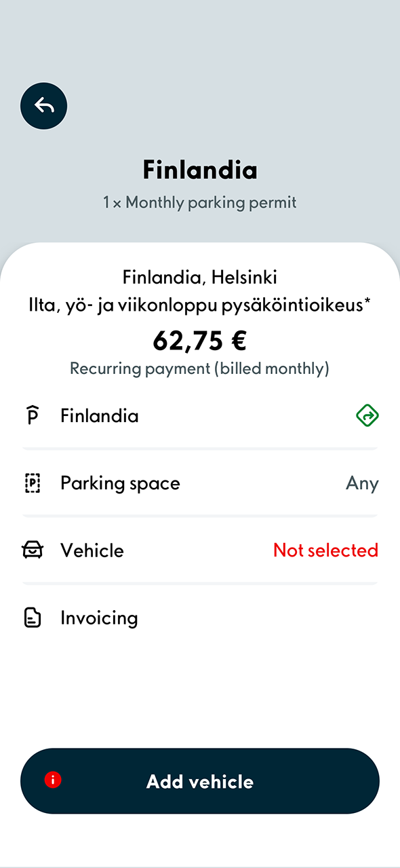
Task: Click the Finlandia, Helsinki heading
Action: [x=200, y=276]
